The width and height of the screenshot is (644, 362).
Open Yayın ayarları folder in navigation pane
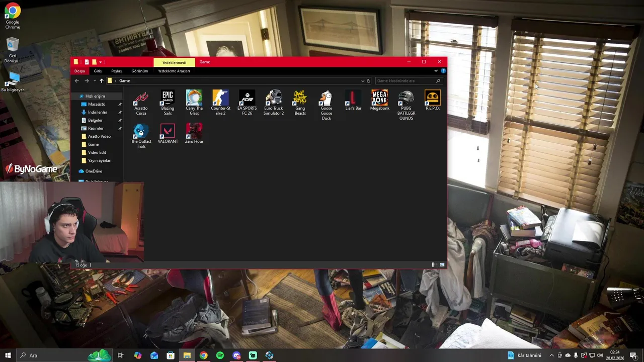100,160
